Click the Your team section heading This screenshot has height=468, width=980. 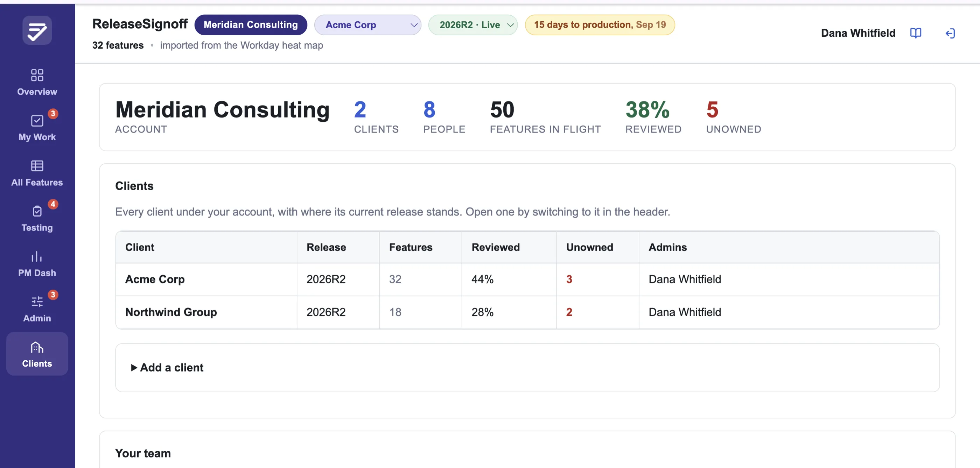click(143, 453)
